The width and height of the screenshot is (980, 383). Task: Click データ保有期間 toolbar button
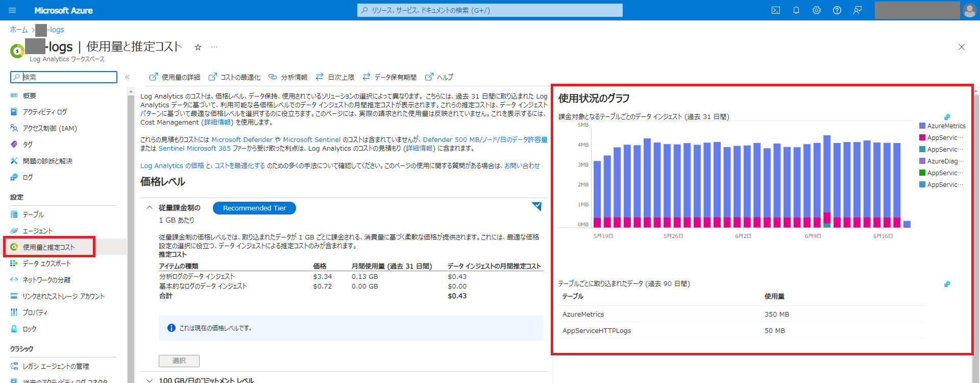point(389,77)
